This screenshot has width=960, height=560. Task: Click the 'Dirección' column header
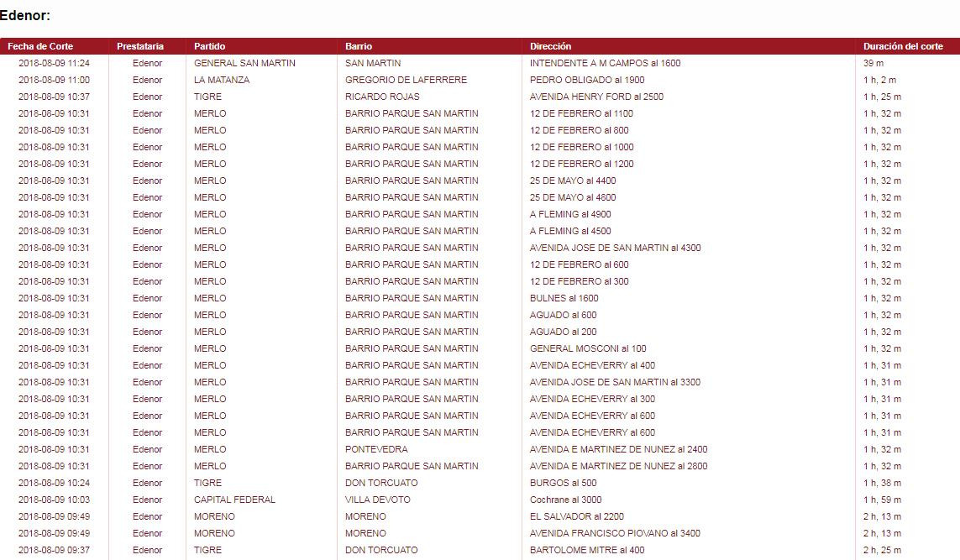tap(550, 46)
